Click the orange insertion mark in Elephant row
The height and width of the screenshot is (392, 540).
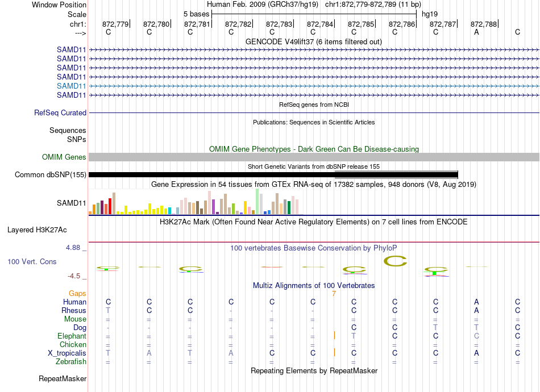(334, 336)
